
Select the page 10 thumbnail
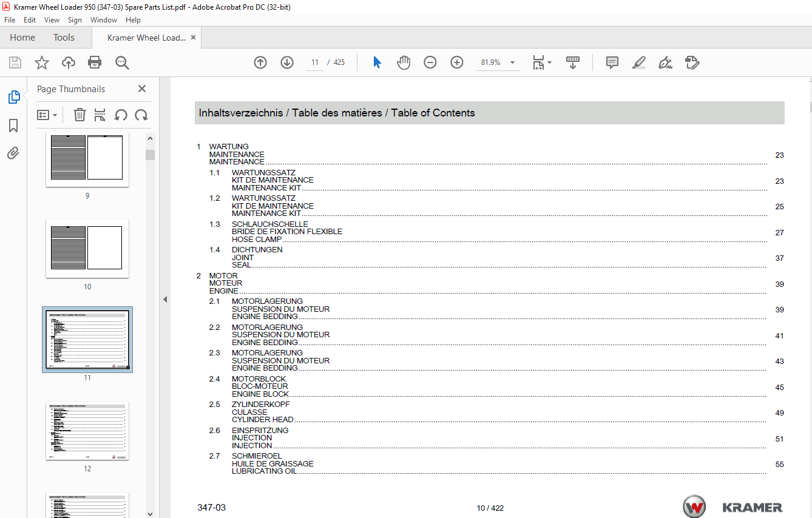(x=87, y=248)
